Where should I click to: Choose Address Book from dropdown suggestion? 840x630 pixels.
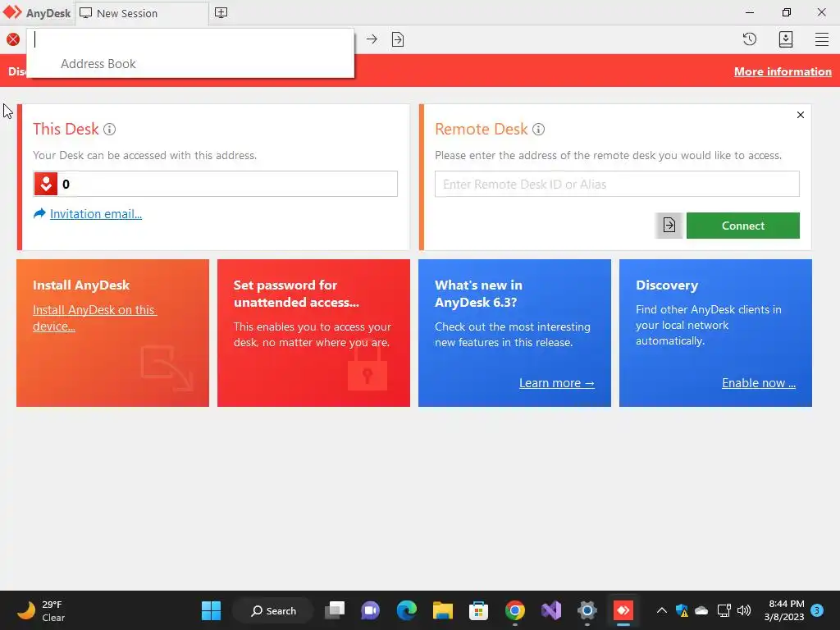pyautogui.click(x=98, y=64)
